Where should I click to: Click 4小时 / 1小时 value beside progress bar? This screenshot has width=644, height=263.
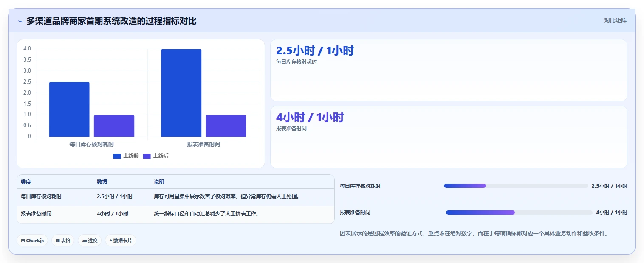click(x=612, y=213)
